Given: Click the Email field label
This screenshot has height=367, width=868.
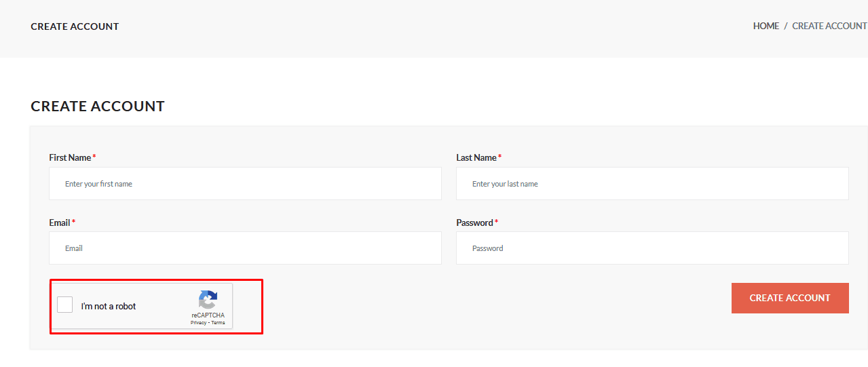Looking at the screenshot, I should 60,223.
